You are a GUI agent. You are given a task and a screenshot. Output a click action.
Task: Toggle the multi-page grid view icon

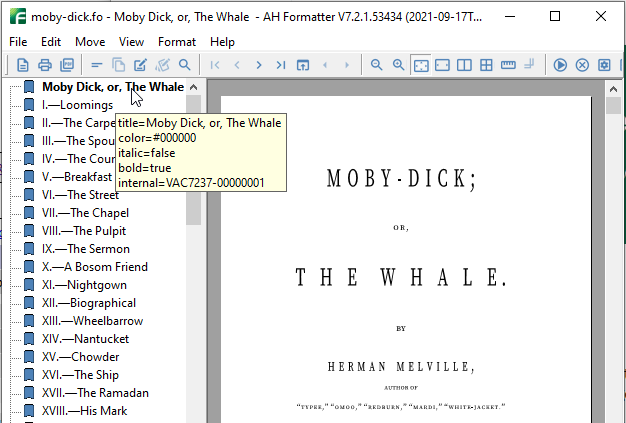click(x=486, y=65)
